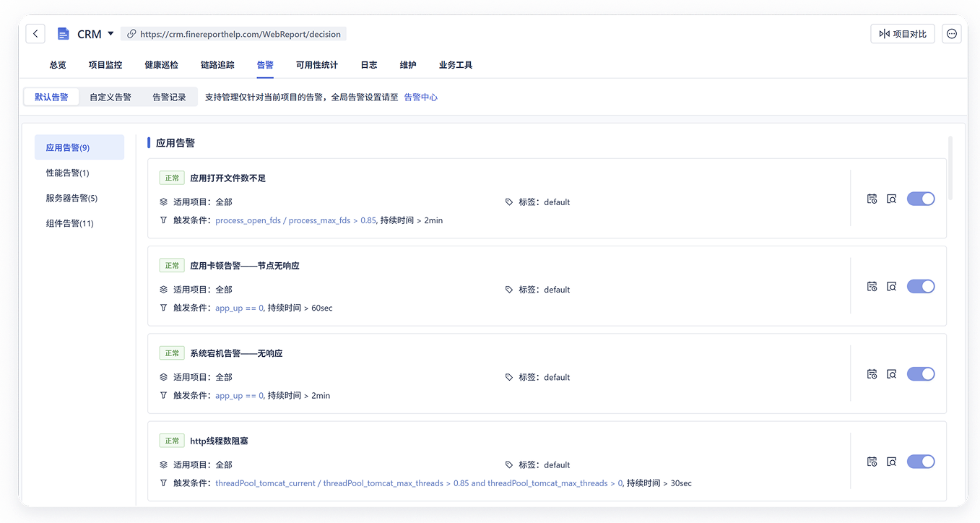Go to the 健康巡检 tab
The width and height of the screenshot is (980, 523).
[x=162, y=65]
